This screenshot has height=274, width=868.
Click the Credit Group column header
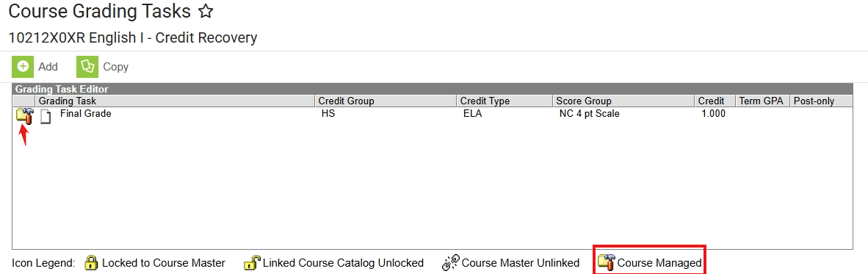(x=386, y=101)
